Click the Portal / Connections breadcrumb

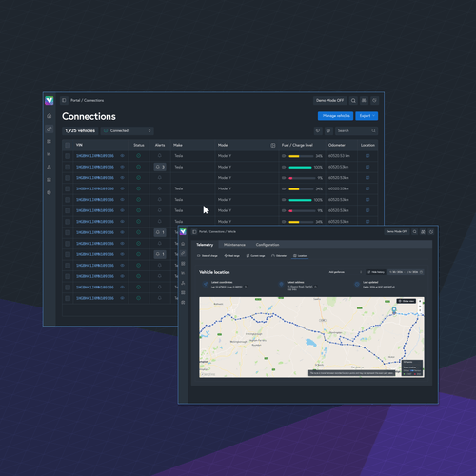(88, 100)
